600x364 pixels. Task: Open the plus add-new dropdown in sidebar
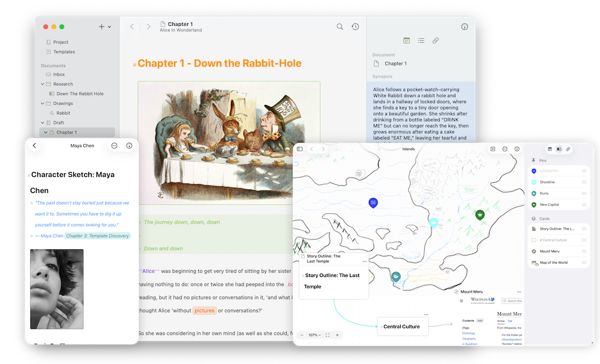(104, 27)
